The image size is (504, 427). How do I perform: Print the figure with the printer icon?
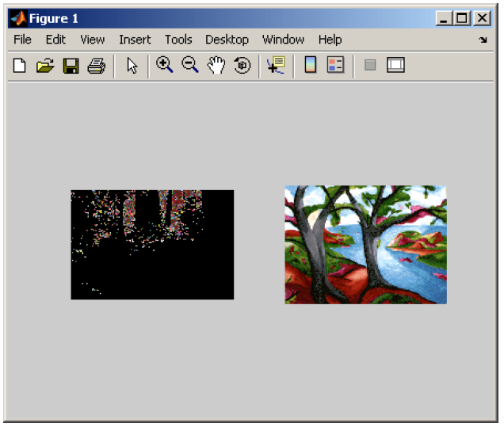point(97,66)
